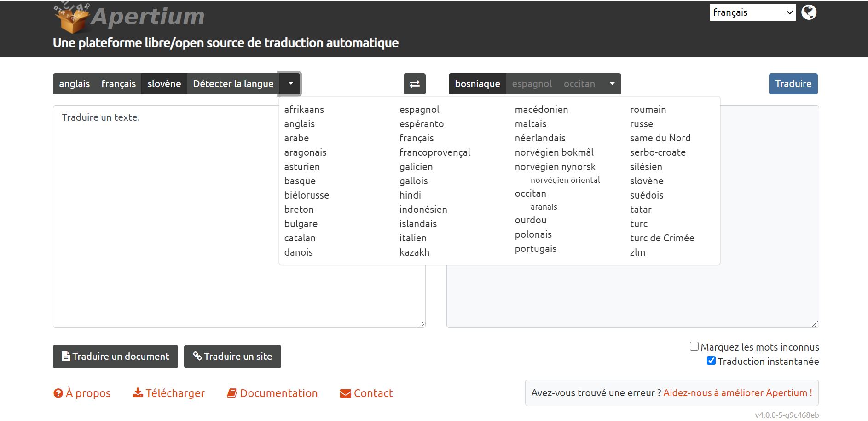868x421 pixels.
Task: Choose maltais from the language list
Action: click(x=530, y=124)
